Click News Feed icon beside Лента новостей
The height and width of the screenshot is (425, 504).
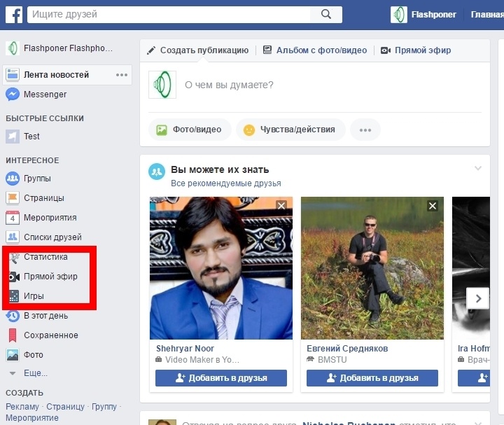tap(13, 75)
